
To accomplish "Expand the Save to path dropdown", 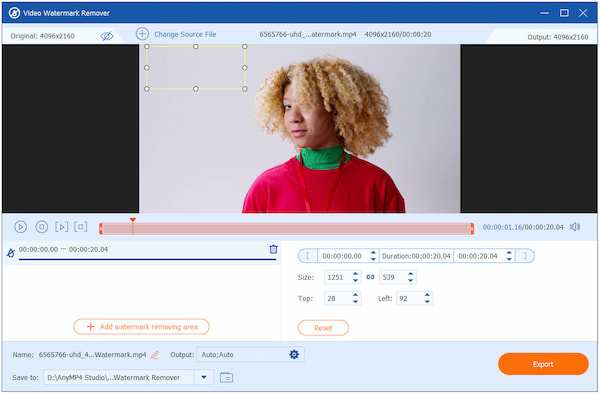I will pos(204,378).
